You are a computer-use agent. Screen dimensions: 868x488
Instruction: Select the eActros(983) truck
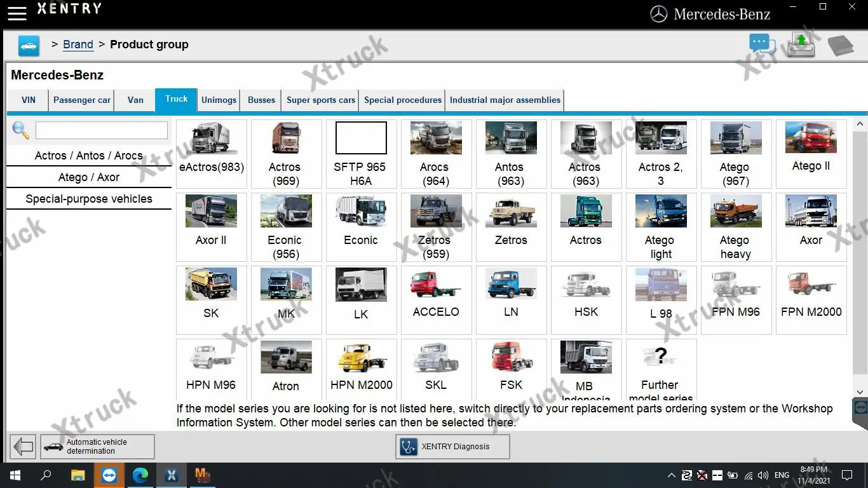[x=212, y=154]
